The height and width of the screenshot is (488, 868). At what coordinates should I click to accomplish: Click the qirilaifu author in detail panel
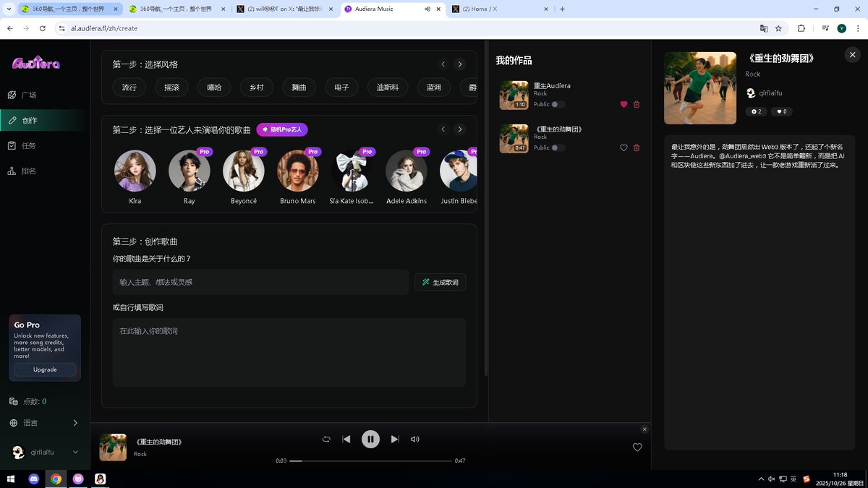pos(764,93)
